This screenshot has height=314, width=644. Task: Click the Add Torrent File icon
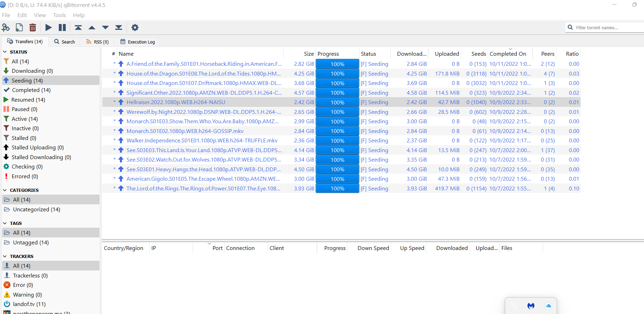(x=19, y=28)
